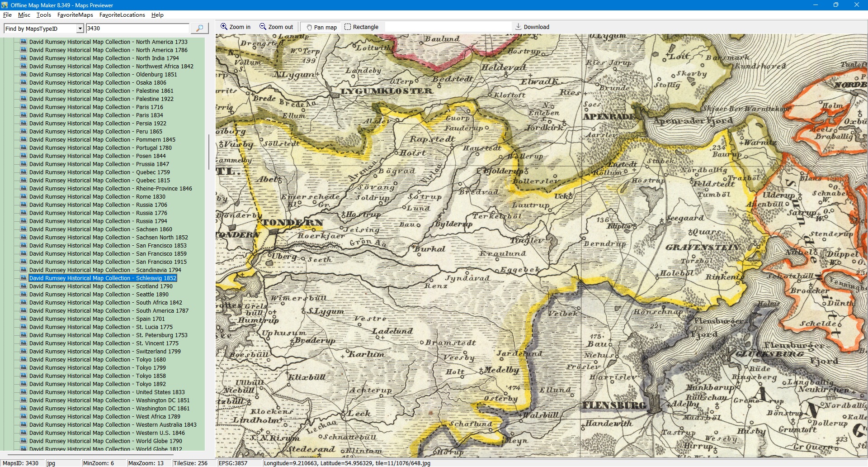This screenshot has height=467, width=868.
Task: Enable the Rectangle selection tool
Action: coord(361,27)
